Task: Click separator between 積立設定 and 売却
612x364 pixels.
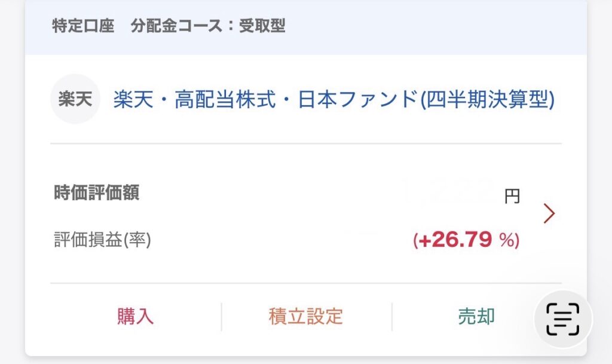Action: [391, 317]
